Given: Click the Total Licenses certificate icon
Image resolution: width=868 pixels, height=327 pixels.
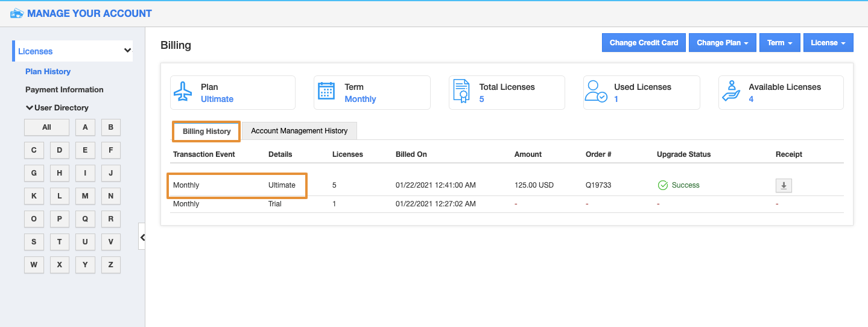Looking at the screenshot, I should (461, 92).
